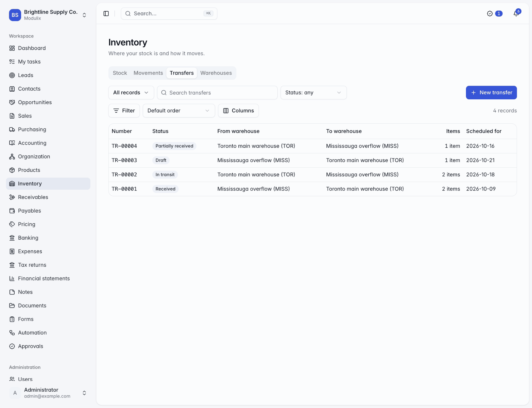The image size is (532, 408).
Task: Switch to the Warehouses tab
Action: tap(216, 73)
